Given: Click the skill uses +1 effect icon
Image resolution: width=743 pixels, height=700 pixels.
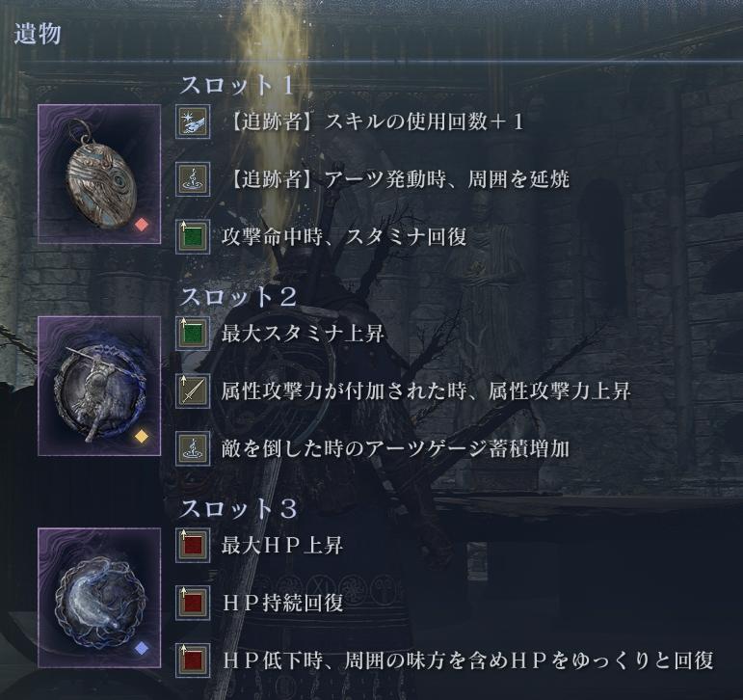Looking at the screenshot, I should coord(193,121).
